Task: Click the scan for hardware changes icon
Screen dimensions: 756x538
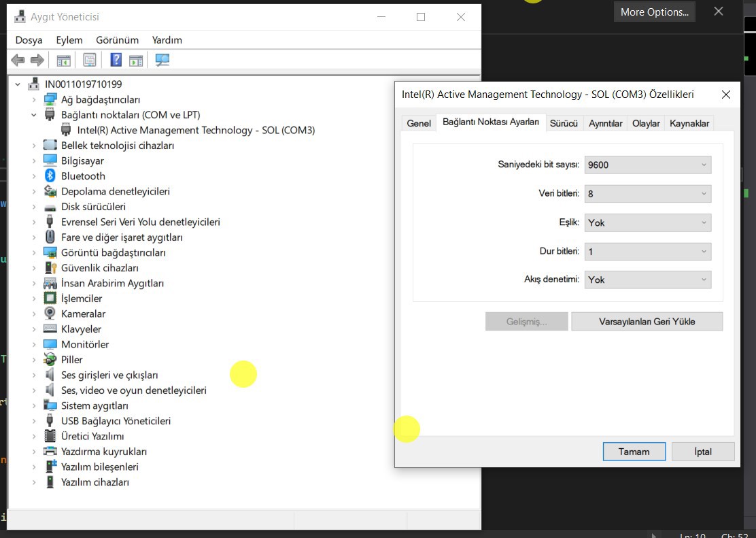Action: (x=162, y=61)
